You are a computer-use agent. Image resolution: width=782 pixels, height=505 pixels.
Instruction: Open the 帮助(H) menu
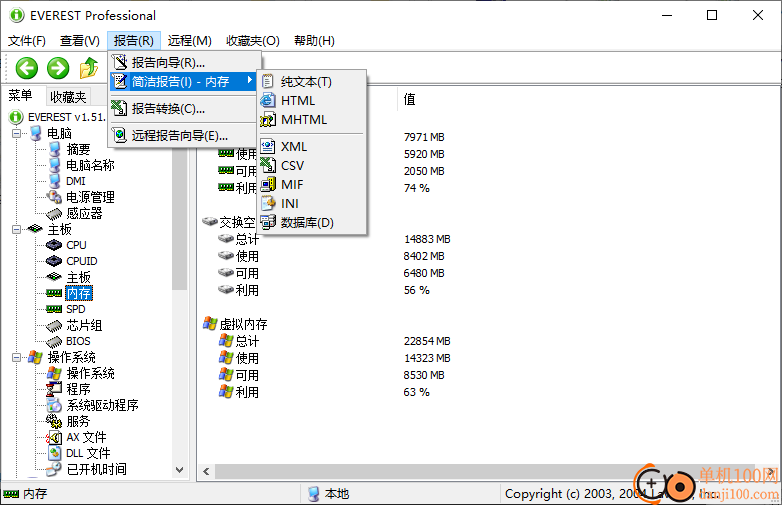314,40
